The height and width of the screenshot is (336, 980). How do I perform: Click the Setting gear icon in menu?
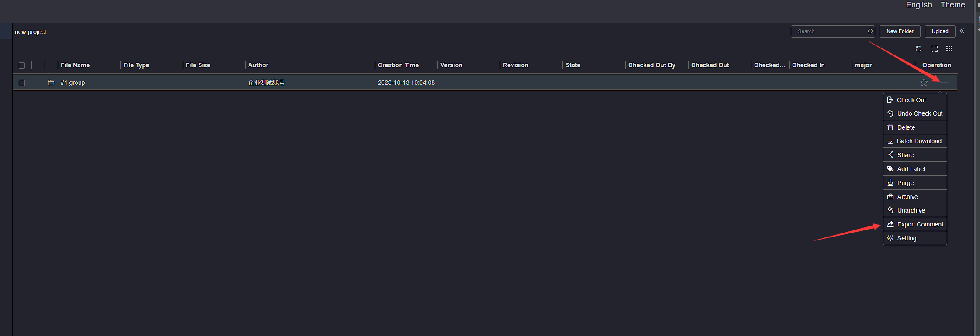tap(890, 238)
